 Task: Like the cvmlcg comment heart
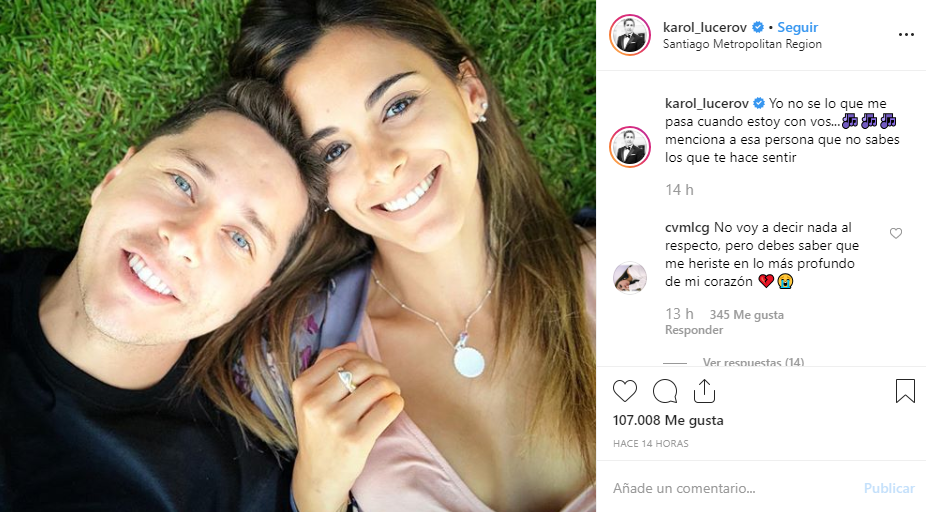(896, 233)
